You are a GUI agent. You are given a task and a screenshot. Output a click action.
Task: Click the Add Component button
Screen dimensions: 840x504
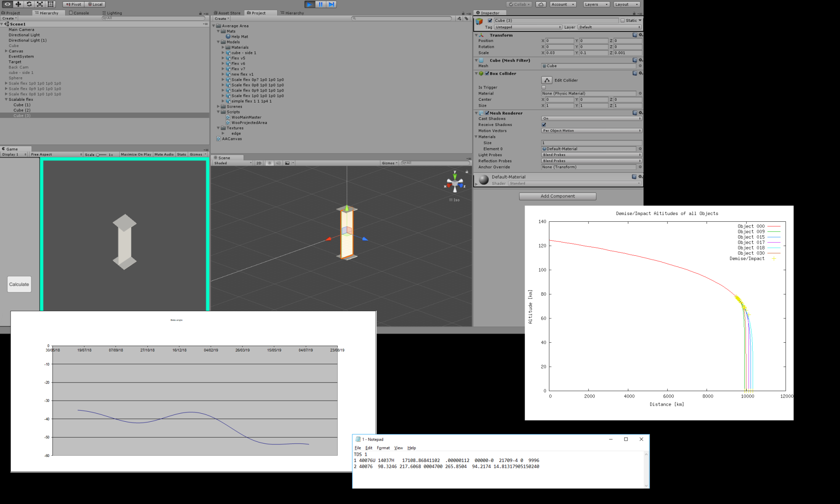557,196
